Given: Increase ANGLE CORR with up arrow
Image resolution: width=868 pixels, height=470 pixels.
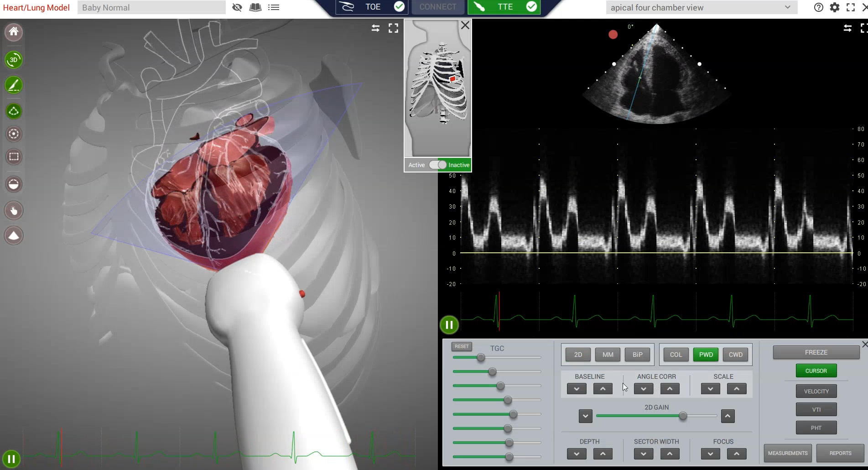Looking at the screenshot, I should tap(670, 389).
